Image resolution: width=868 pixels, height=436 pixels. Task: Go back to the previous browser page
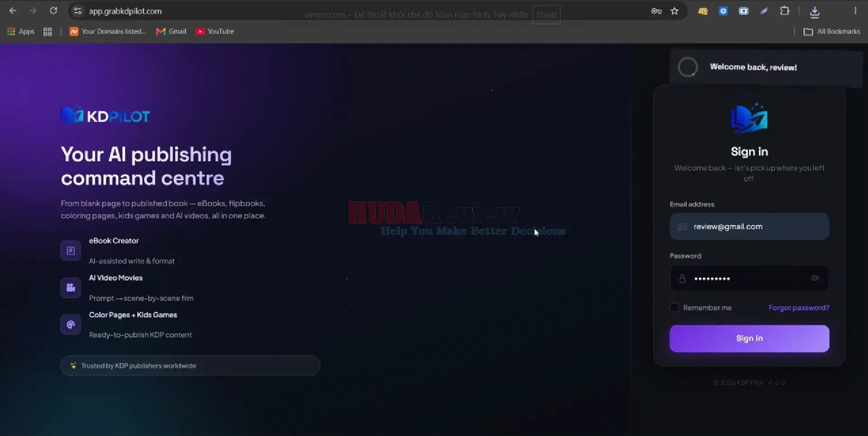pyautogui.click(x=13, y=10)
